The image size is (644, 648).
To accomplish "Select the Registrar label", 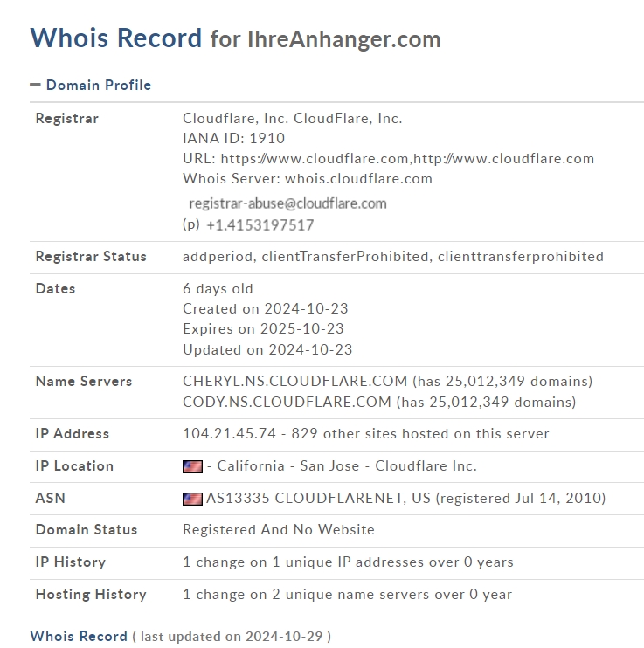I will click(x=67, y=119).
